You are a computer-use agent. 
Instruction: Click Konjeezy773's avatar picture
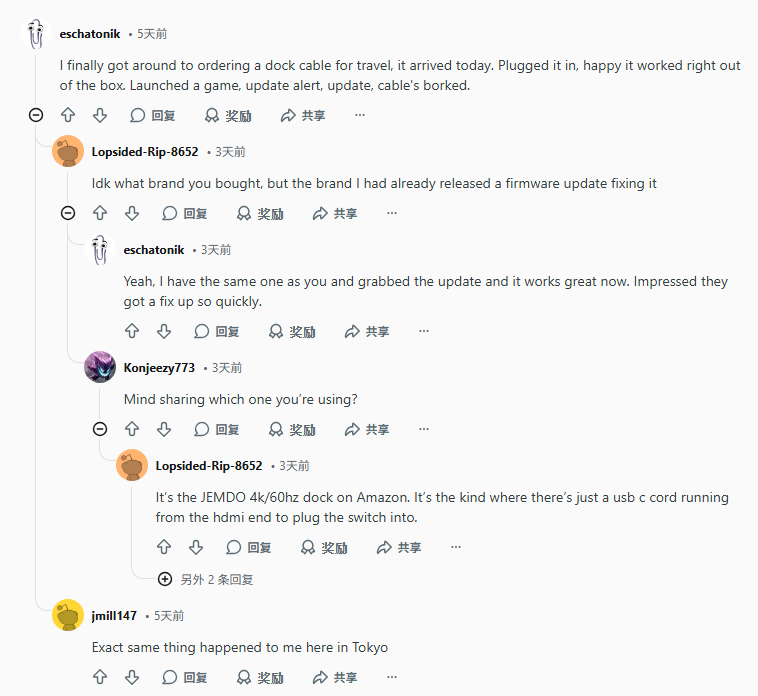(x=100, y=368)
